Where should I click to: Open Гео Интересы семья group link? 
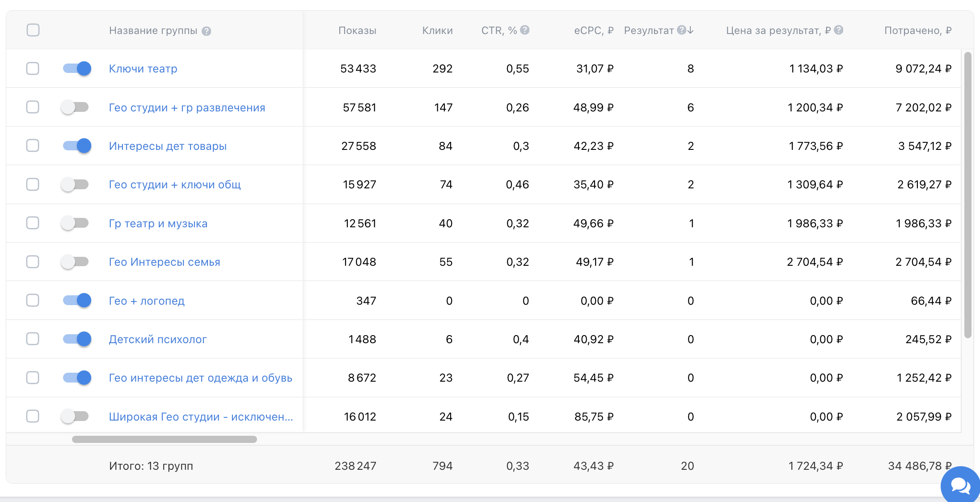[165, 262]
